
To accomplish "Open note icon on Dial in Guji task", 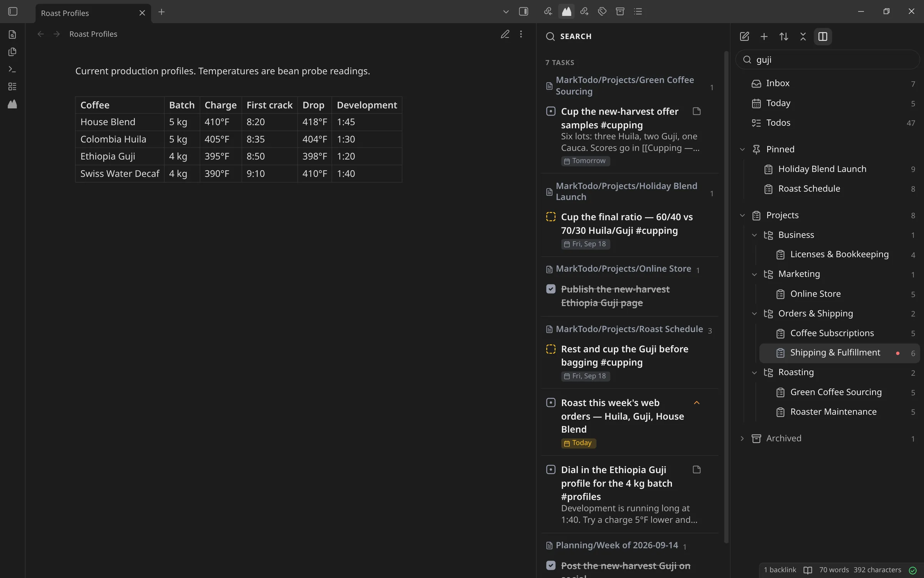I will [697, 470].
